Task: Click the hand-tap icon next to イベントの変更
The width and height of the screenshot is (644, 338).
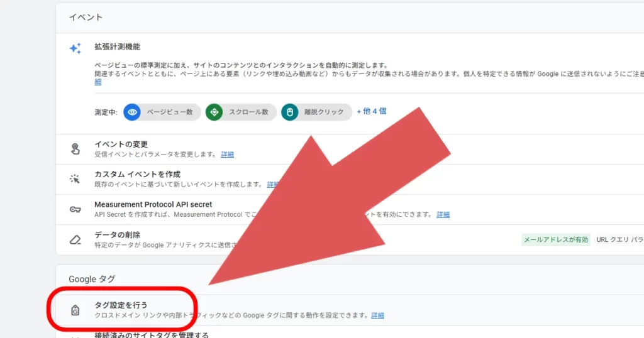Action: [75, 149]
